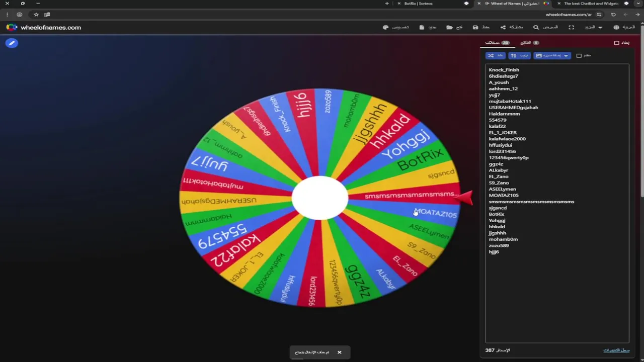The height and width of the screenshot is (362, 644).
Task: Enter fullscreen mode from the toolbar
Action: (571, 27)
